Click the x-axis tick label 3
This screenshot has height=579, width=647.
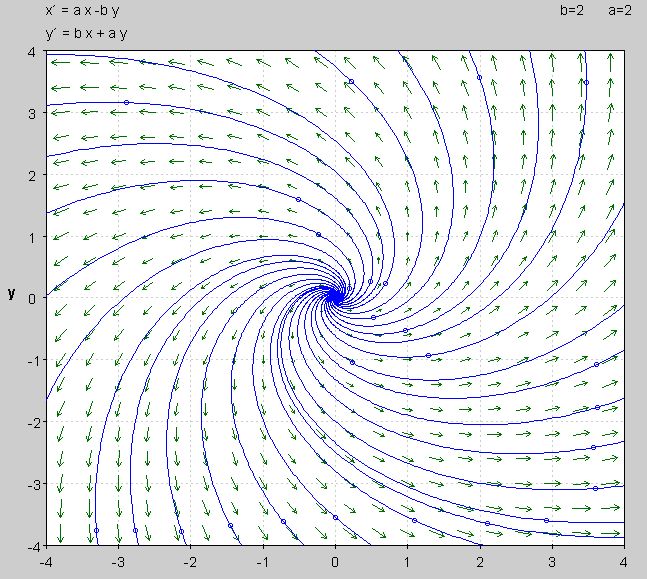pyautogui.click(x=552, y=562)
